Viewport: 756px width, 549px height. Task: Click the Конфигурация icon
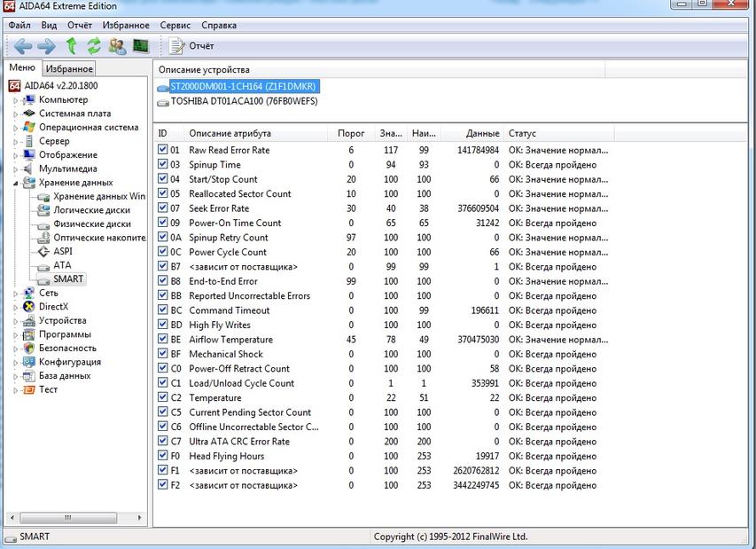(29, 362)
